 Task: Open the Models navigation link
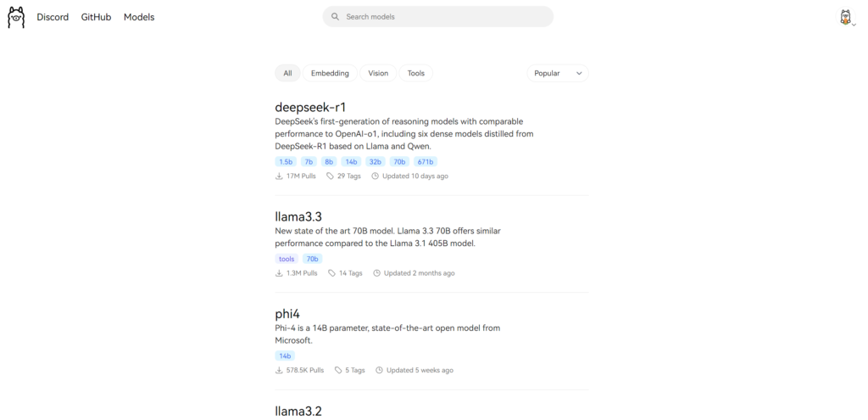coord(139,17)
